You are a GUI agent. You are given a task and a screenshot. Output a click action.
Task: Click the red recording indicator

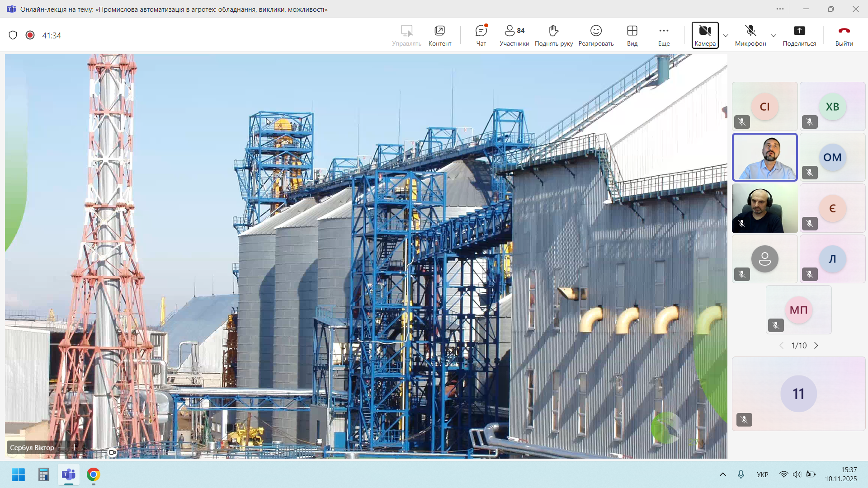click(x=30, y=35)
